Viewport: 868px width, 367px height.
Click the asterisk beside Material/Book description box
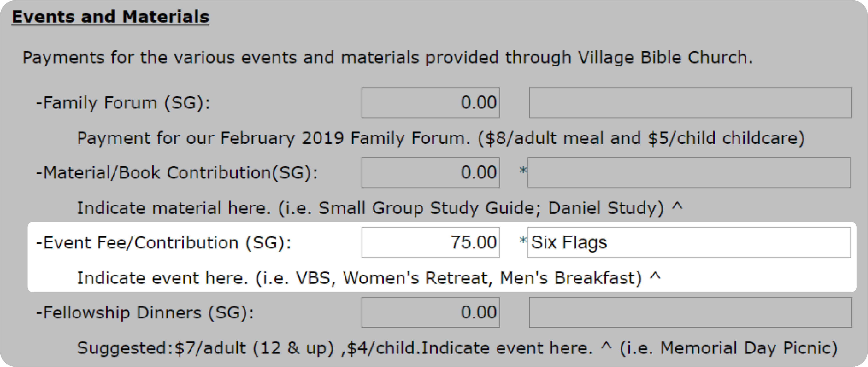[x=523, y=170]
